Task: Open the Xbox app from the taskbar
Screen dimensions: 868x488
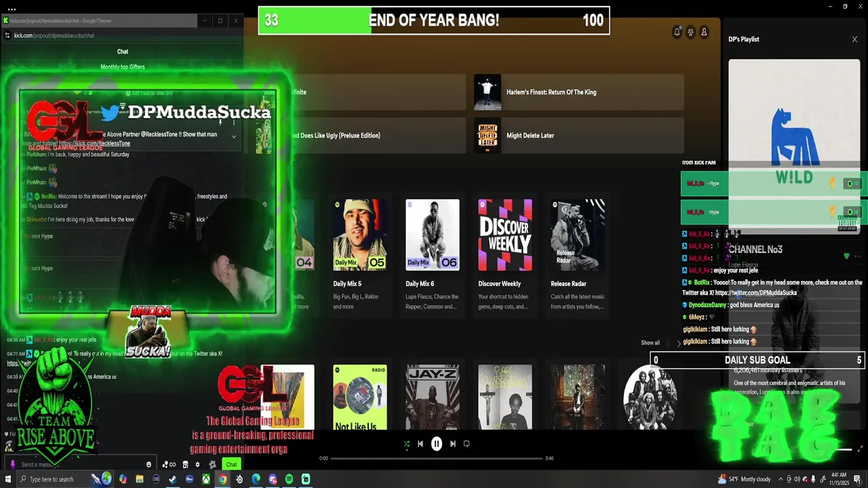Action: [206, 479]
